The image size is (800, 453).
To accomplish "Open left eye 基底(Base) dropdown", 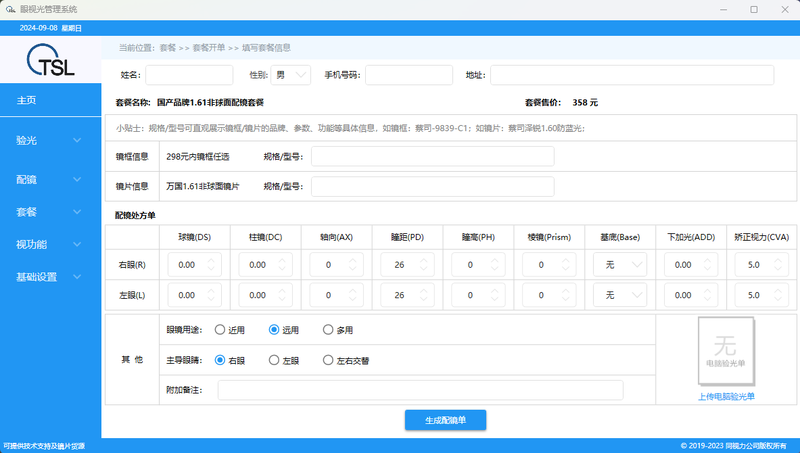I will pyautogui.click(x=620, y=295).
